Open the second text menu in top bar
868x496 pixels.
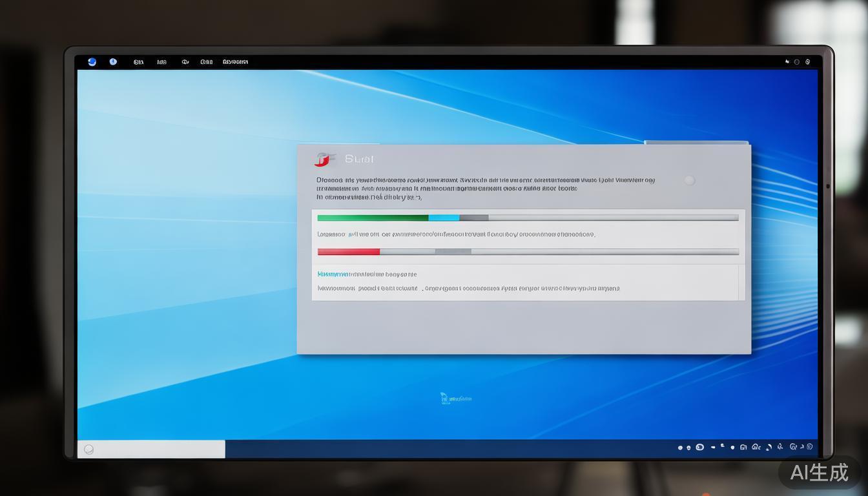(161, 62)
